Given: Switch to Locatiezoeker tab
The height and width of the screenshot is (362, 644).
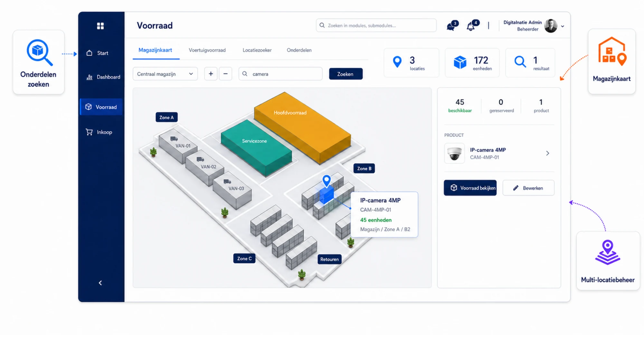Looking at the screenshot, I should [257, 50].
